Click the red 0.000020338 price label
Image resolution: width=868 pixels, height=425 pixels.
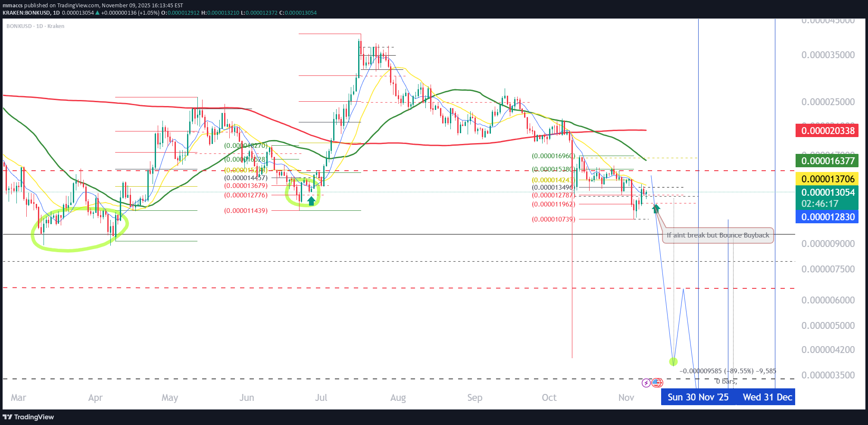(827, 131)
